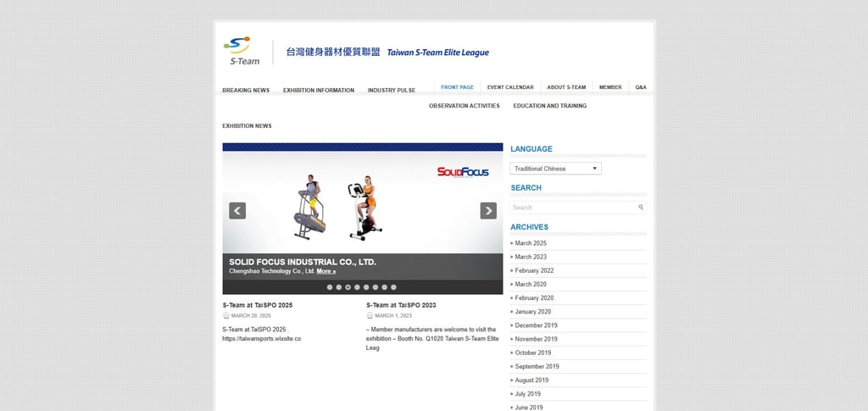Click the S-Team logo
This screenshot has width=868, height=411.
pos(241,51)
